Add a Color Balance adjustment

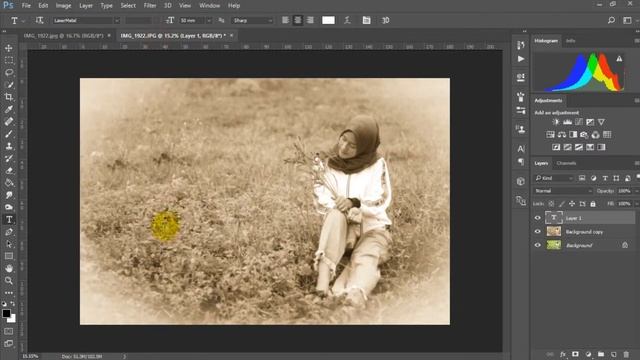[x=562, y=135]
